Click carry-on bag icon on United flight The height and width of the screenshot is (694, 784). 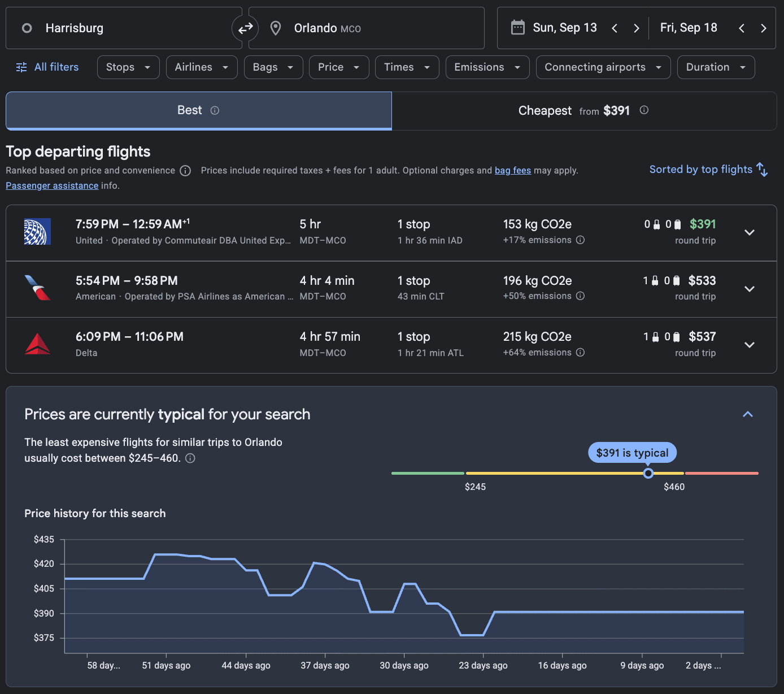tap(657, 225)
